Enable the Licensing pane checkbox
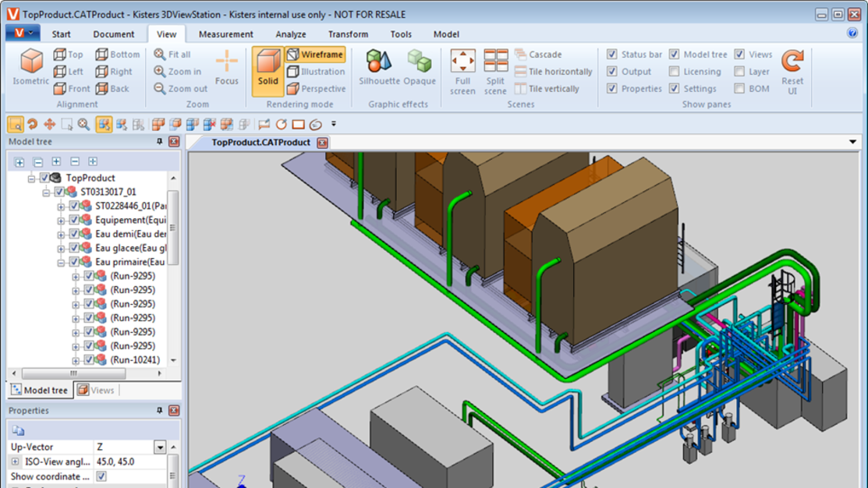 click(675, 72)
